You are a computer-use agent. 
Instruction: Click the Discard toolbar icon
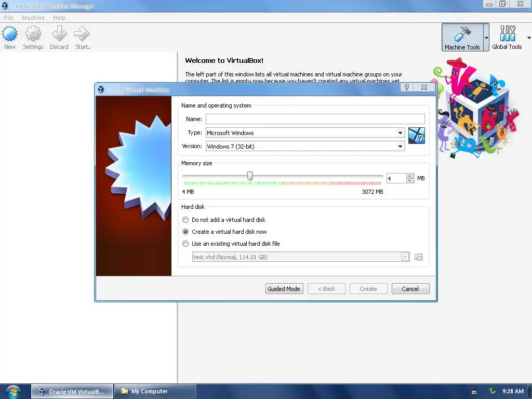(59, 37)
